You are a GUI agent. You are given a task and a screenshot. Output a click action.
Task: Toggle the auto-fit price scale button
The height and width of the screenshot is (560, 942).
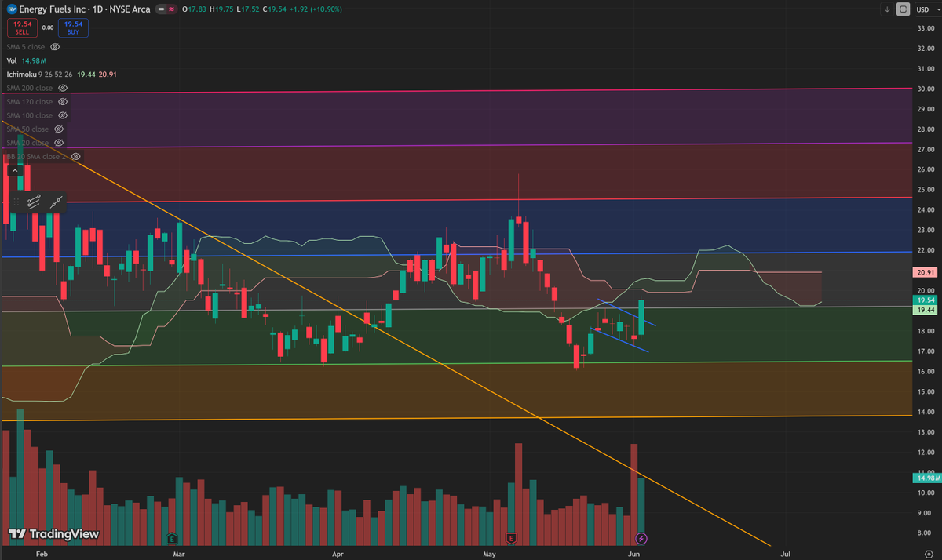tap(904, 9)
